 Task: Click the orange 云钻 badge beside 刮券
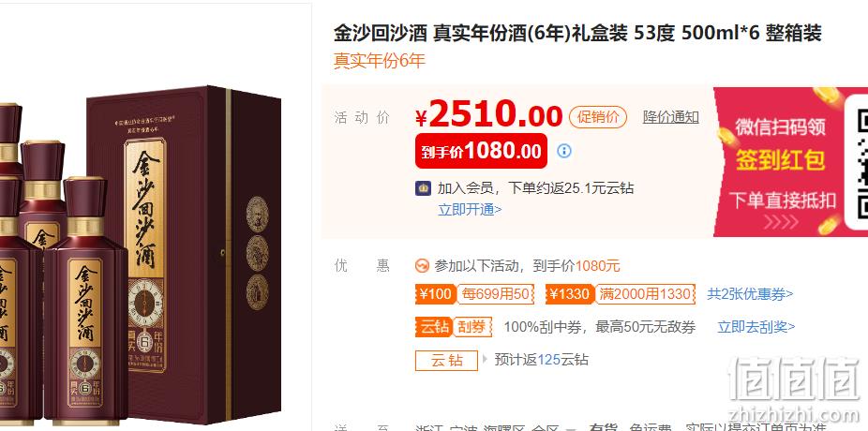tap(434, 327)
